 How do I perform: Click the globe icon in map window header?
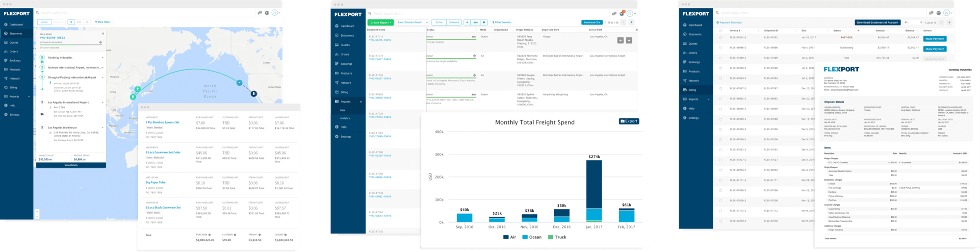point(267,13)
